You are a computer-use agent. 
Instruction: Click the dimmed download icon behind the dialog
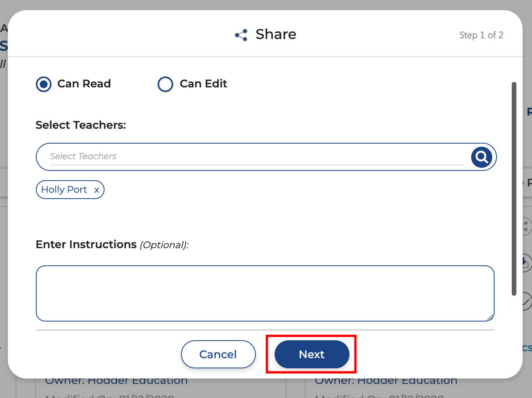point(527,263)
